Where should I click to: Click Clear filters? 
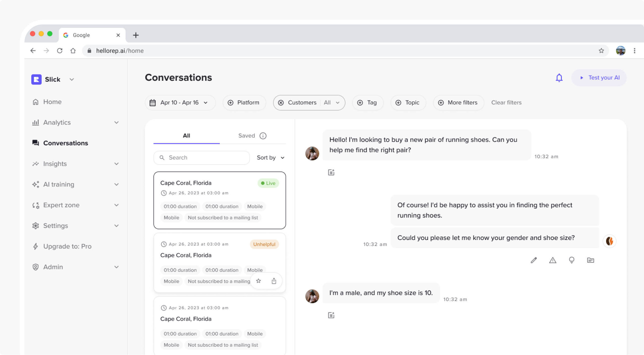tap(506, 103)
